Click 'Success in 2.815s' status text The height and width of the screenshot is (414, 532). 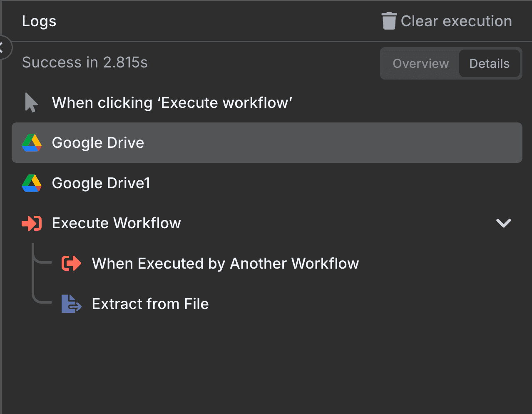pos(85,62)
